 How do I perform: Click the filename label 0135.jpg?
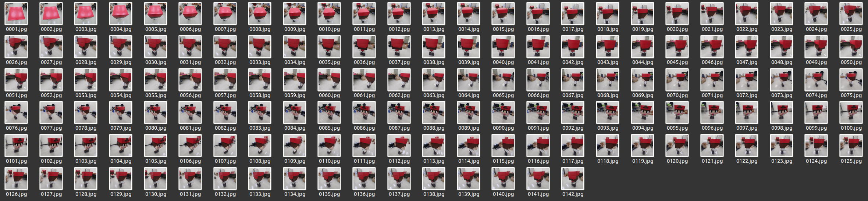point(329,194)
